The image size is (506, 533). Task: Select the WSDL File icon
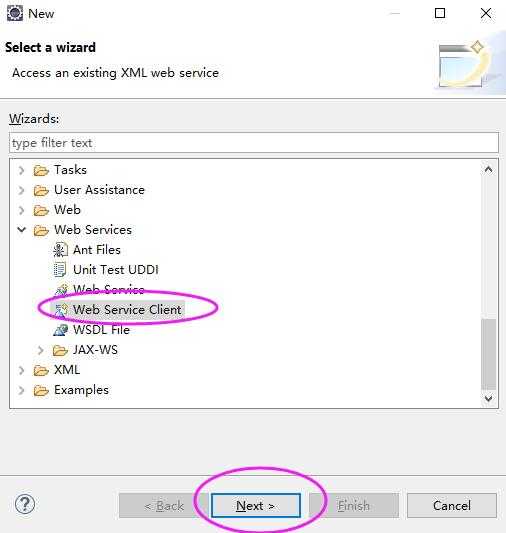coord(60,330)
